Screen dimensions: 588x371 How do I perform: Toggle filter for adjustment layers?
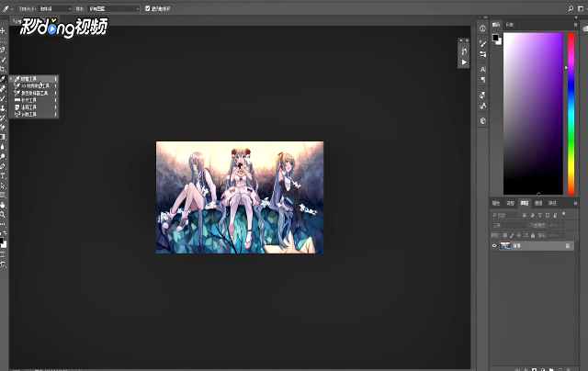click(x=532, y=215)
